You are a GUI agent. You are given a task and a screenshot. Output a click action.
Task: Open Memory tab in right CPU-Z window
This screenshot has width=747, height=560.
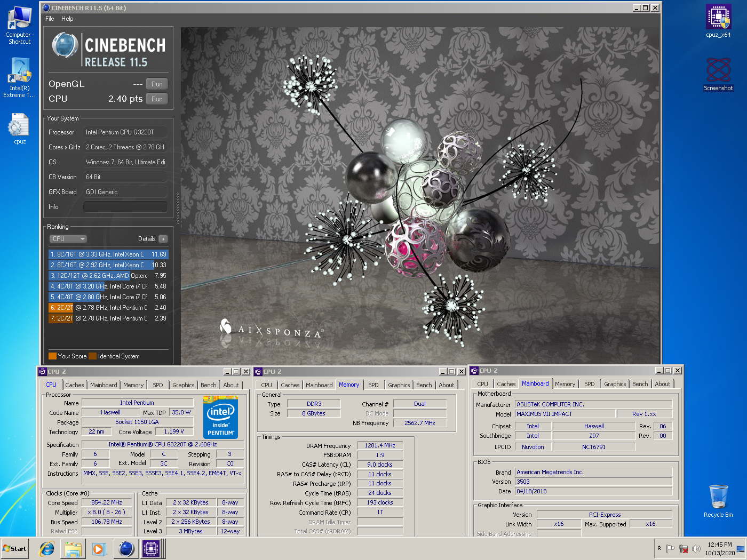tap(565, 384)
